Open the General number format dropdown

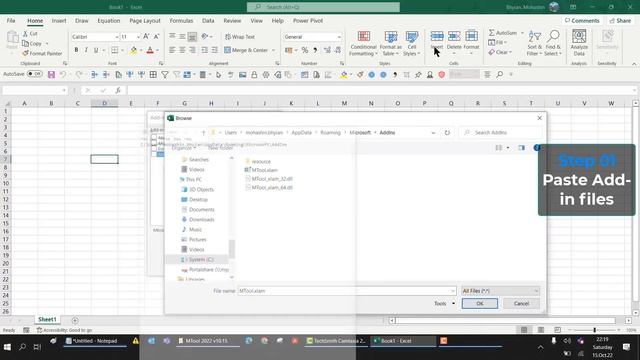coord(339,37)
